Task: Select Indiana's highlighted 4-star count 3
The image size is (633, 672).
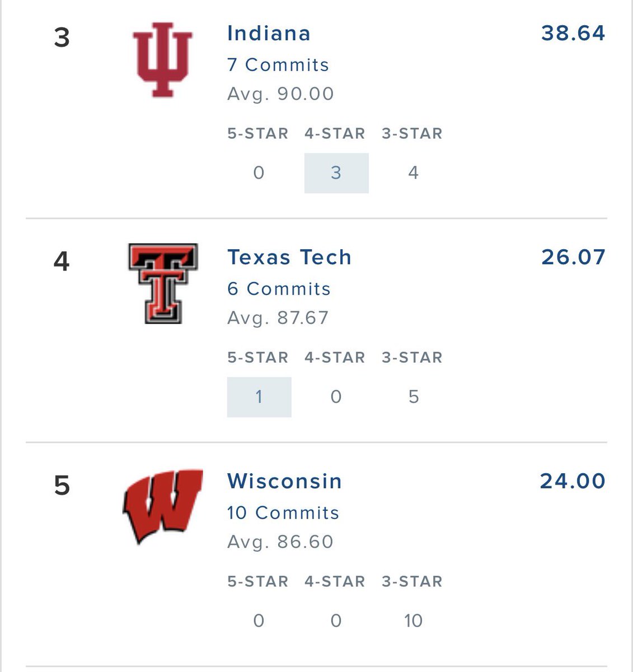Action: [x=336, y=173]
